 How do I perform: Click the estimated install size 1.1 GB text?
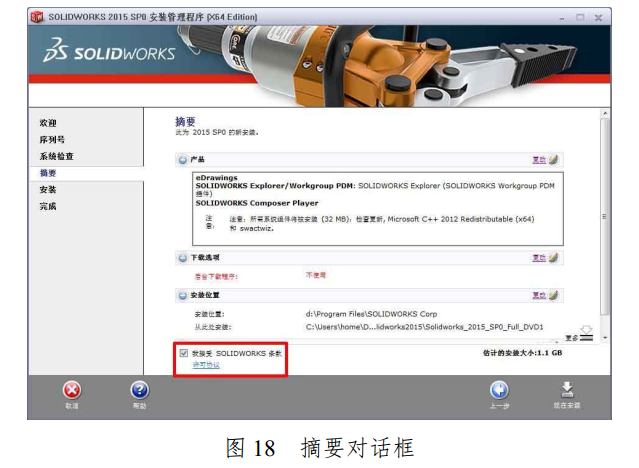522,353
